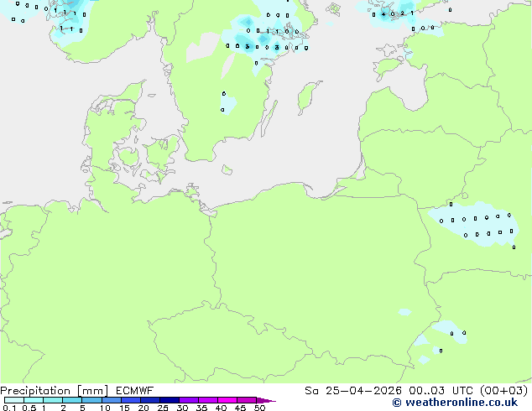Select the 35–40 mm legend swatch
This screenshot has height=411, width=532.
click(207, 400)
